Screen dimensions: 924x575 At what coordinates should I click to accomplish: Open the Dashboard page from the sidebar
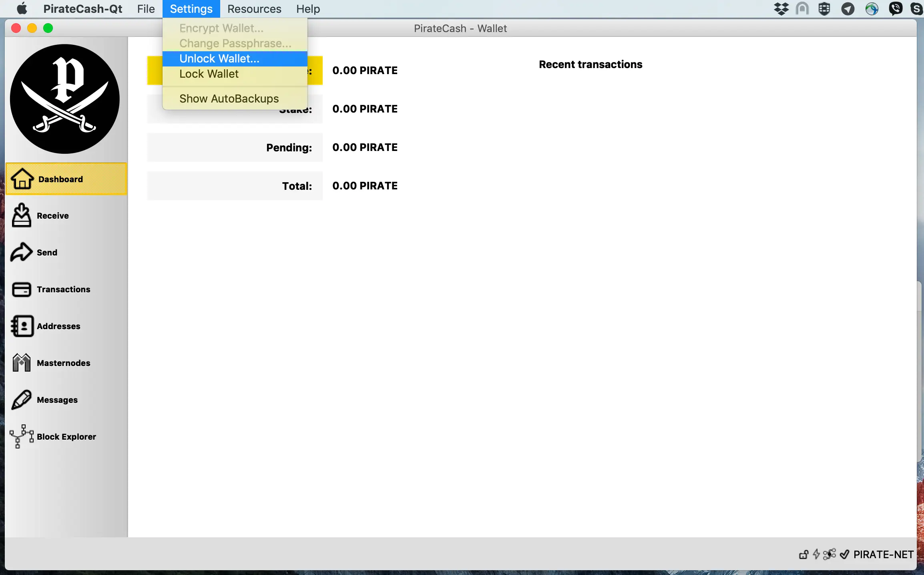[x=66, y=179]
